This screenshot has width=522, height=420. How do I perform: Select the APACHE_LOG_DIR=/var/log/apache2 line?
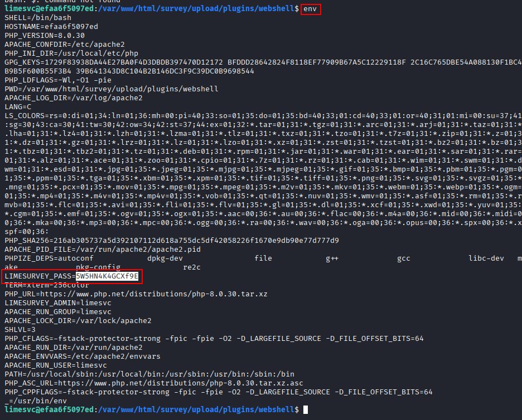(x=74, y=98)
